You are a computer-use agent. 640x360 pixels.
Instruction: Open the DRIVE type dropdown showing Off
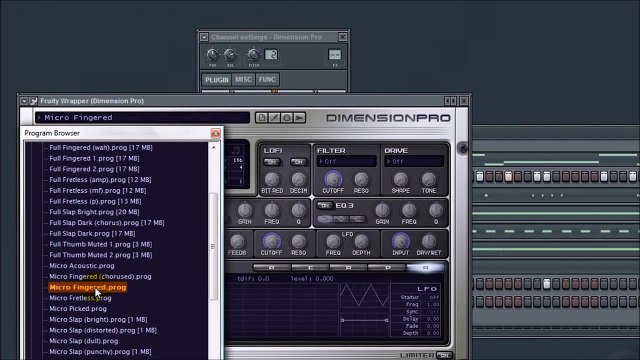tap(414, 161)
